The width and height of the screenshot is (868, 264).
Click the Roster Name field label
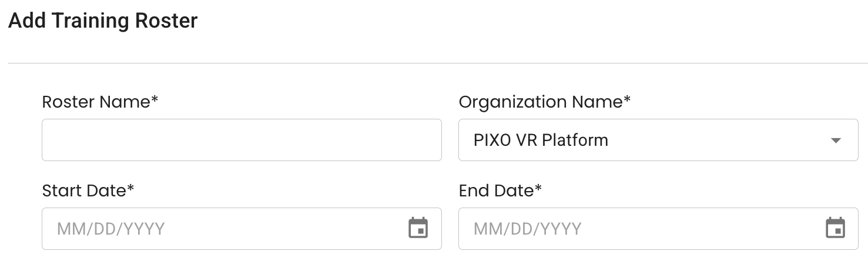tap(96, 102)
